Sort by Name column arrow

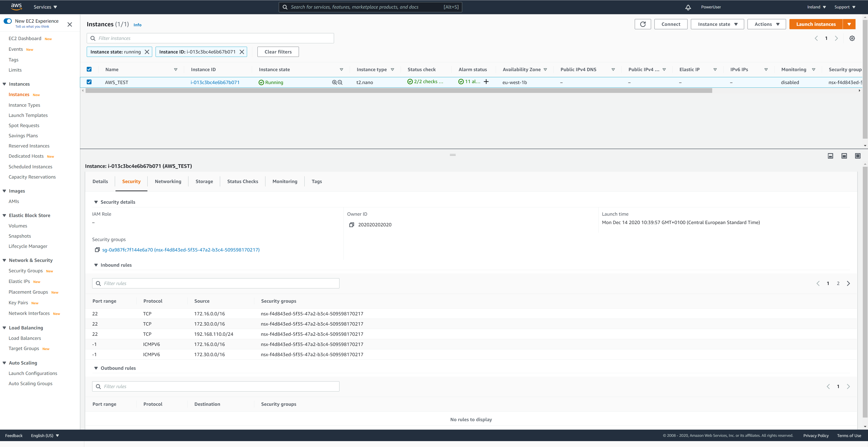tap(176, 70)
